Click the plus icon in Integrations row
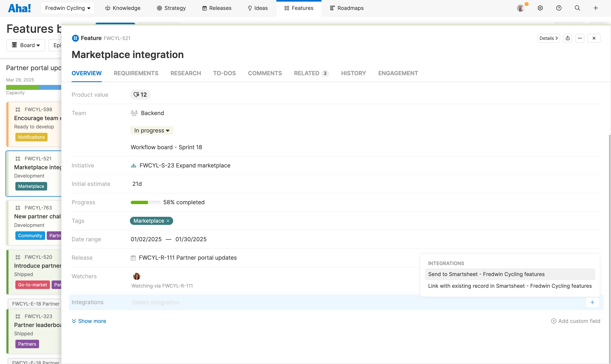 pos(592,302)
